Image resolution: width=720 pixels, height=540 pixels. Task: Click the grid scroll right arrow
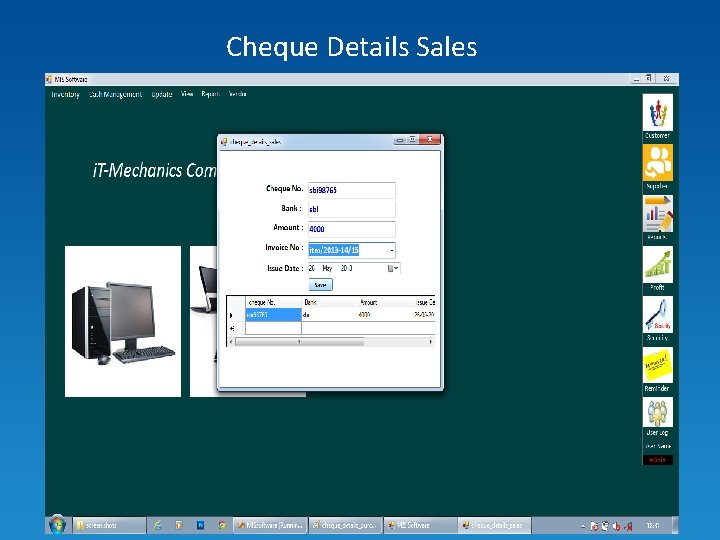tap(430, 342)
